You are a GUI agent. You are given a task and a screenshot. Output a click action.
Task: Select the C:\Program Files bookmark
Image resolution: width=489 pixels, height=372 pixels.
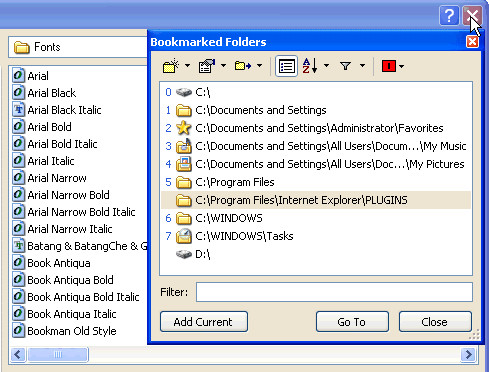(316, 182)
